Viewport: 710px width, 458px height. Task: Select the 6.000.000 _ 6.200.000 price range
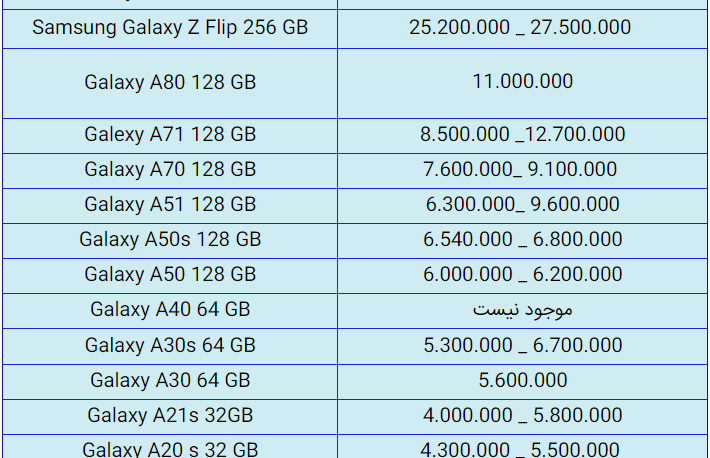(x=523, y=275)
